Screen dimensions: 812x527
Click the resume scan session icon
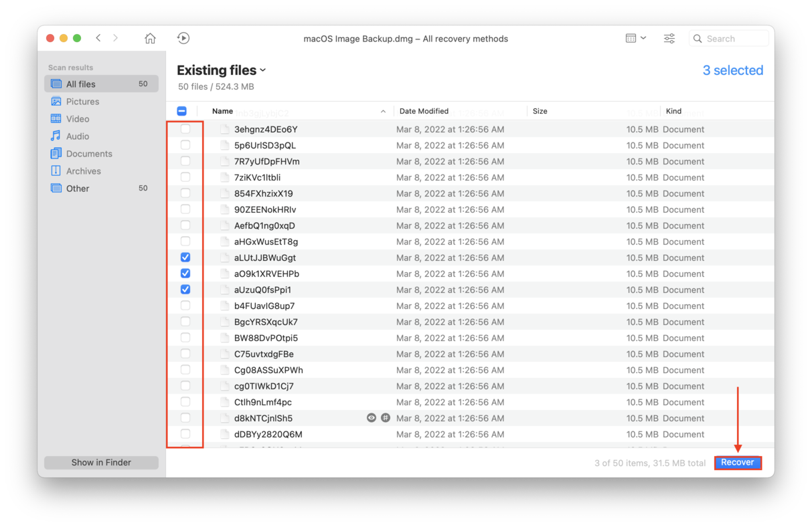pyautogui.click(x=183, y=38)
